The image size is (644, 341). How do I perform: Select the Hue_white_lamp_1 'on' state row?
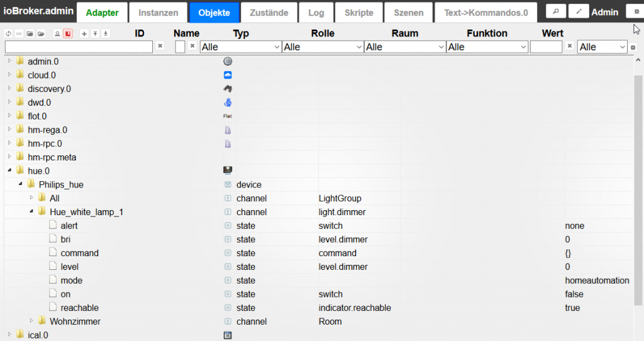pos(65,294)
